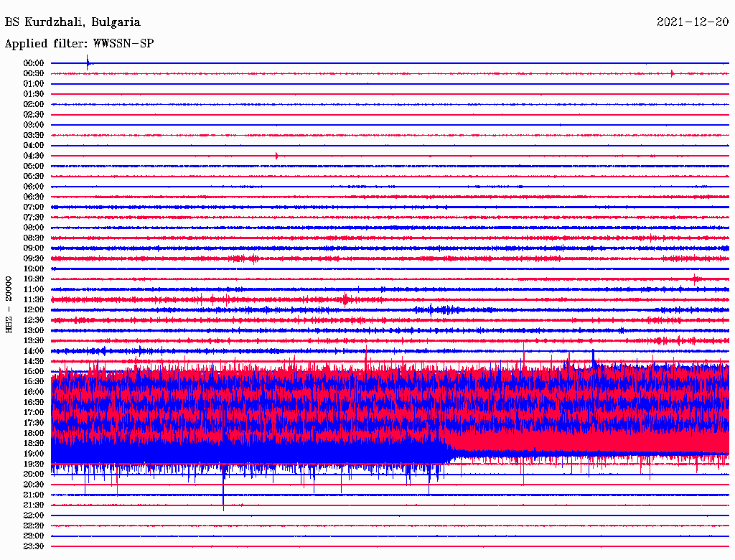Select the 14:00 time label

pos(34,351)
